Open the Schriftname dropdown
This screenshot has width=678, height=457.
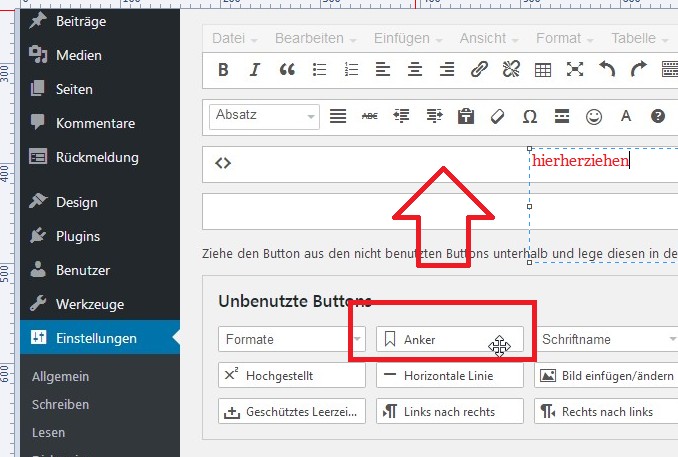click(608, 340)
